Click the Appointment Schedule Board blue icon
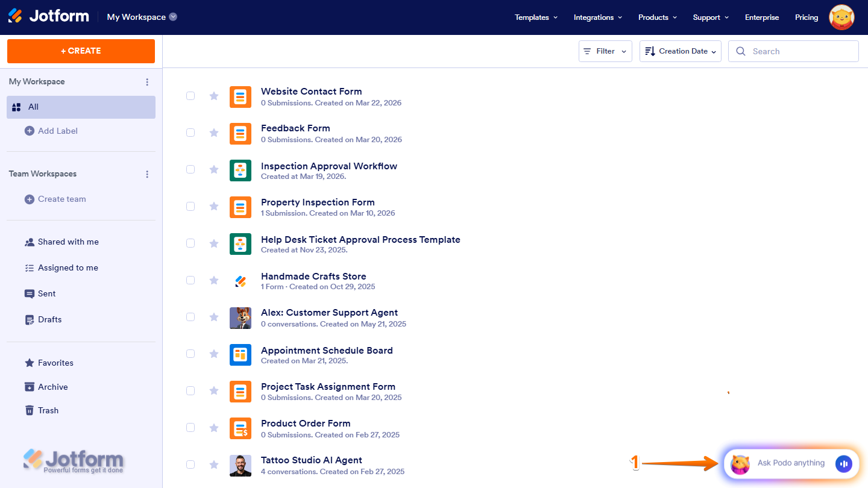The width and height of the screenshot is (868, 488). pyautogui.click(x=241, y=355)
